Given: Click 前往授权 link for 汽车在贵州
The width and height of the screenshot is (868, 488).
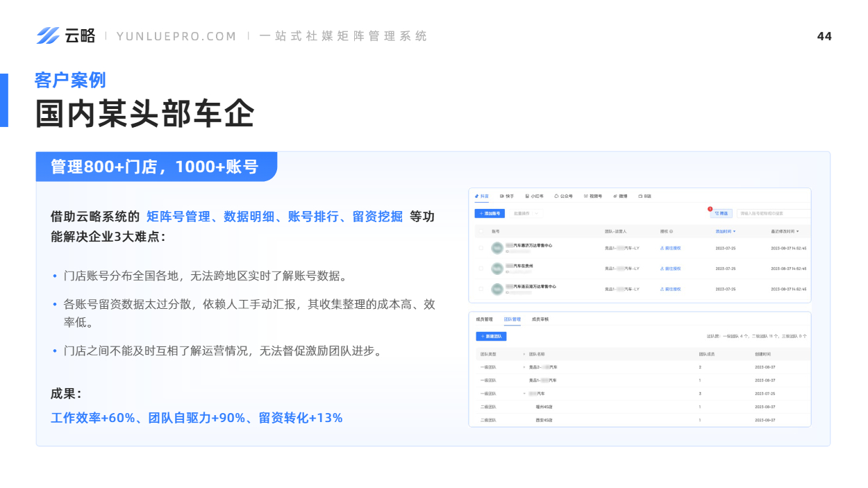Looking at the screenshot, I should [670, 269].
